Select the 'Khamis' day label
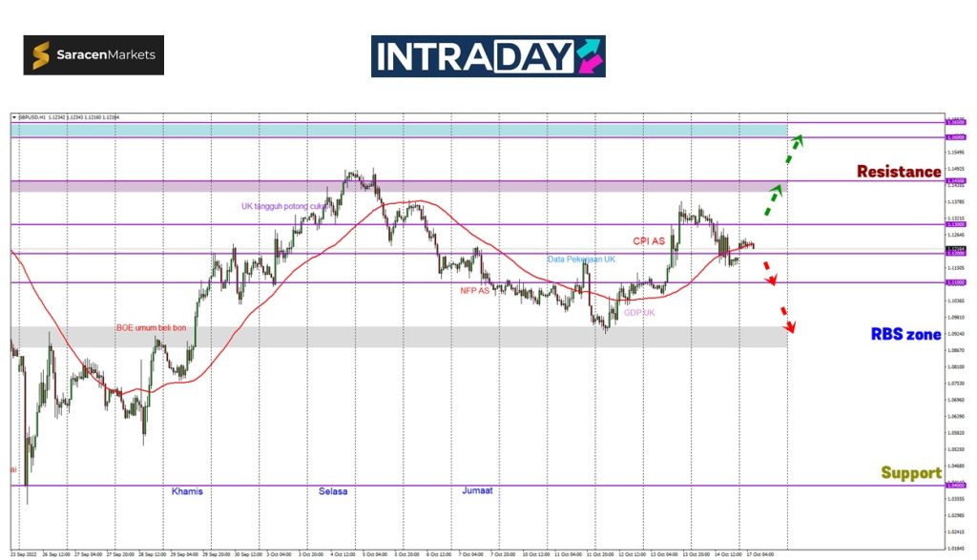 click(187, 491)
